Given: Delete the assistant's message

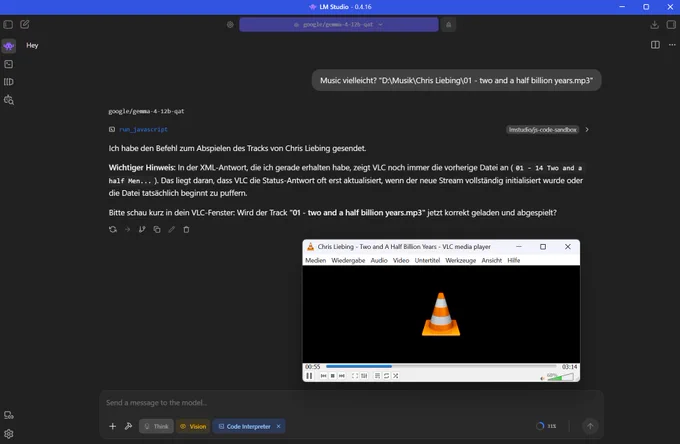Looking at the screenshot, I should (186, 229).
